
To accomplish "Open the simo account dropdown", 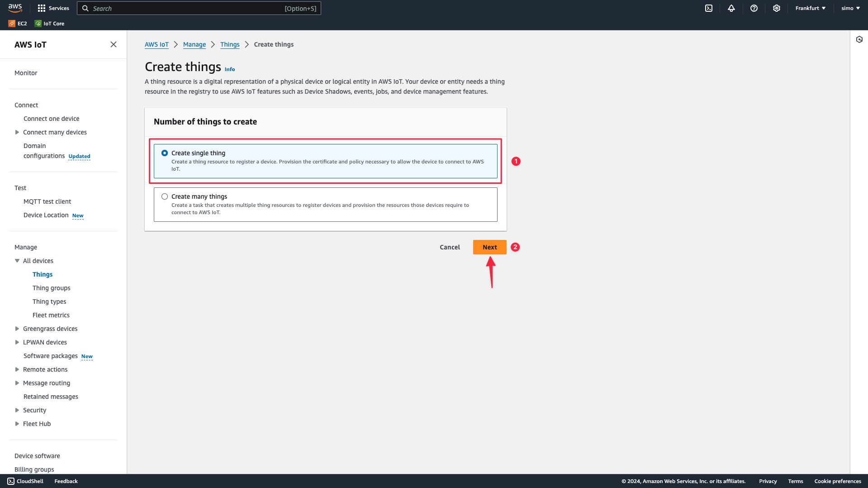I will pos(850,8).
